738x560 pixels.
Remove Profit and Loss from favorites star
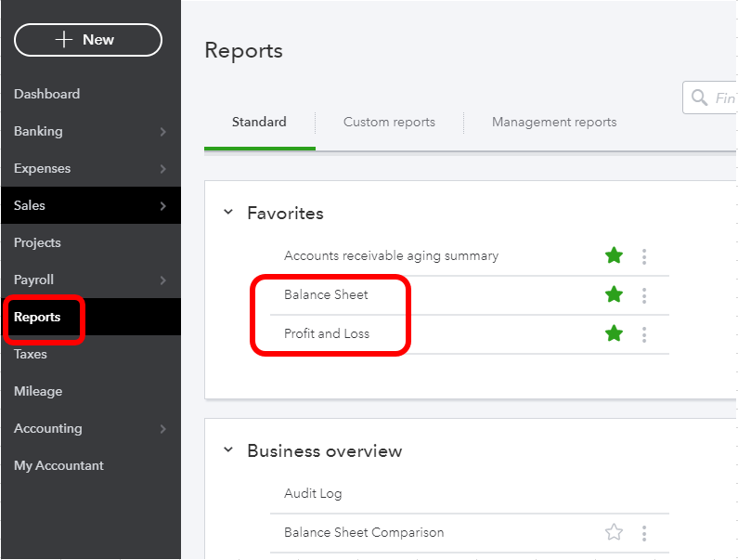[614, 334]
